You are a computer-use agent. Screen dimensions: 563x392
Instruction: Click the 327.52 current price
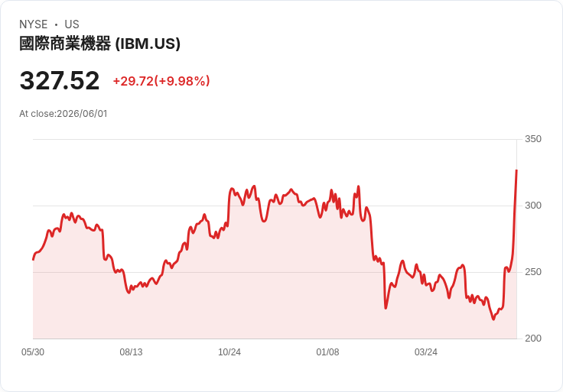(x=59, y=81)
